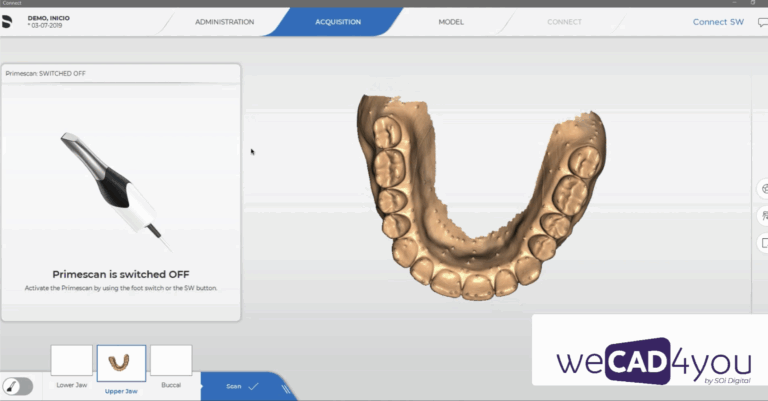Screen dimensions: 768x401
Task: Switch to the Administration tab
Action: tap(224, 22)
